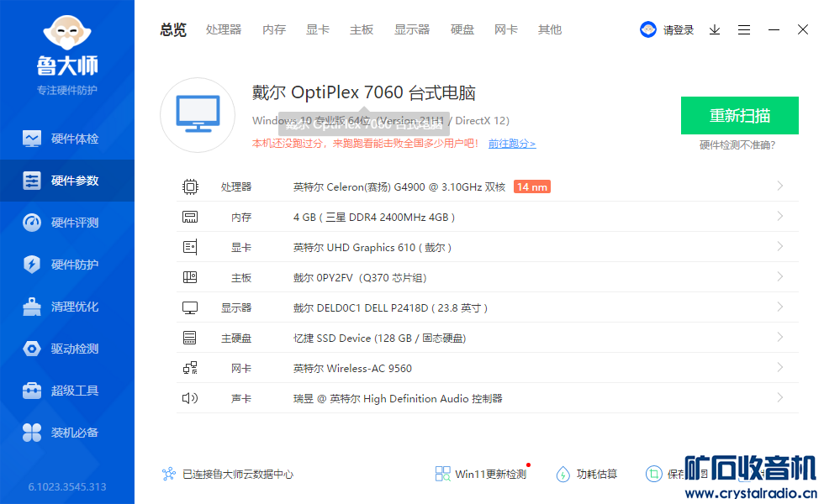This screenshot has width=824, height=504.
Task: Click 硬件检测不准确? link
Action: [x=737, y=144]
